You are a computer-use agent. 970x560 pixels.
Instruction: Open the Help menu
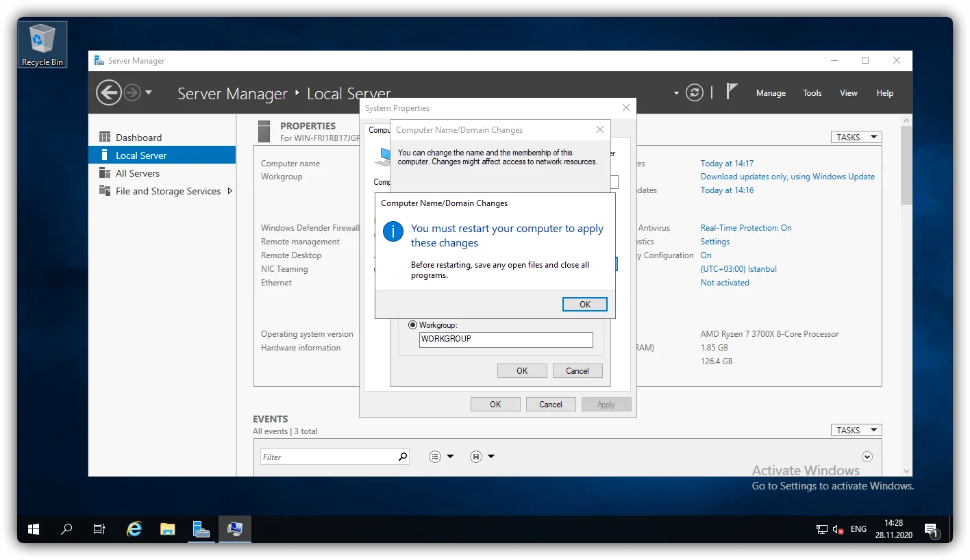click(885, 93)
